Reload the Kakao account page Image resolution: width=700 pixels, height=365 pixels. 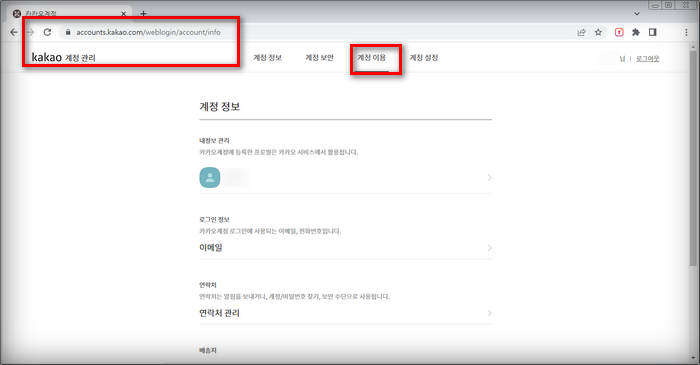click(x=47, y=32)
